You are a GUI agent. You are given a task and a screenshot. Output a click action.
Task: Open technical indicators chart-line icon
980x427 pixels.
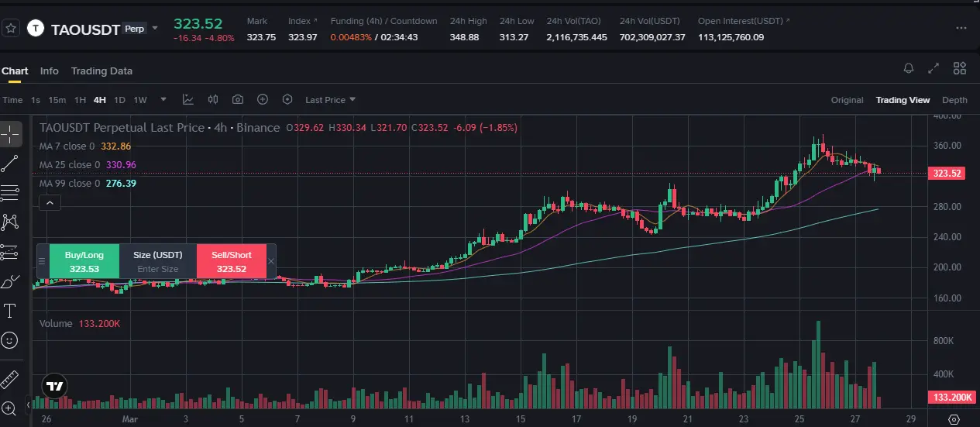188,100
